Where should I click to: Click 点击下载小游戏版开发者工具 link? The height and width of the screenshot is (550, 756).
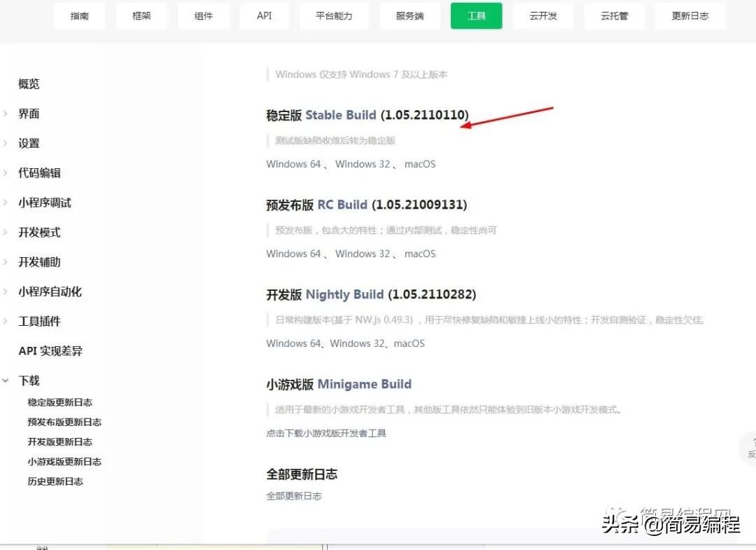(326, 433)
